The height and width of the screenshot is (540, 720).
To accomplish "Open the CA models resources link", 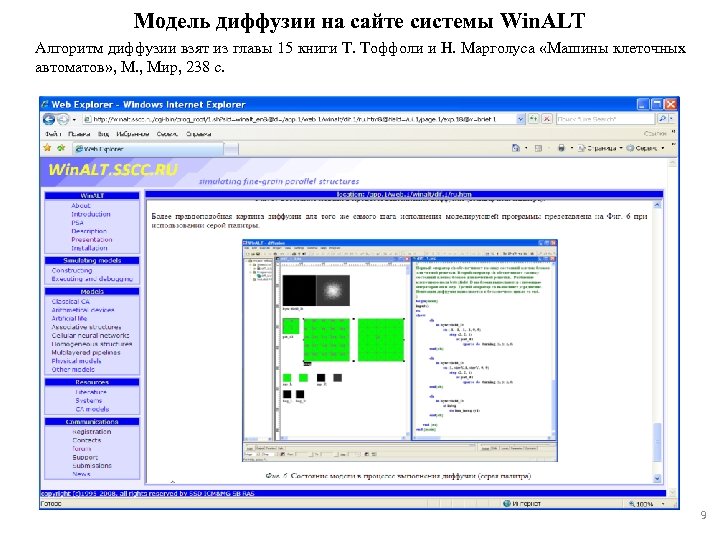I will click(92, 409).
